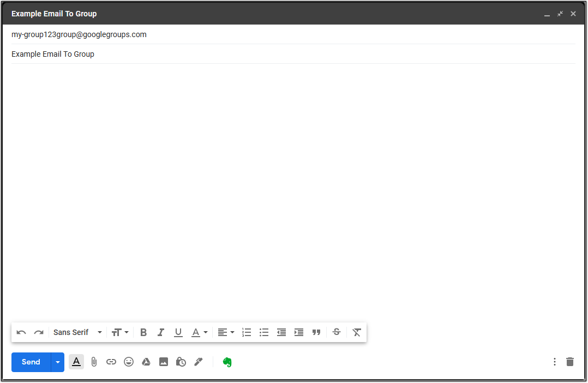Toggle strikethrough formatting
588x383 pixels.
point(337,332)
